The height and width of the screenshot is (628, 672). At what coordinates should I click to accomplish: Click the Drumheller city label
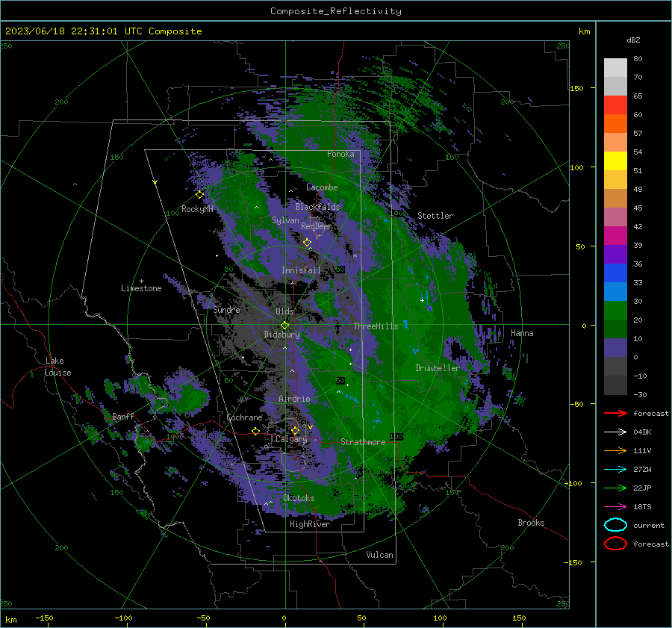pyautogui.click(x=438, y=368)
